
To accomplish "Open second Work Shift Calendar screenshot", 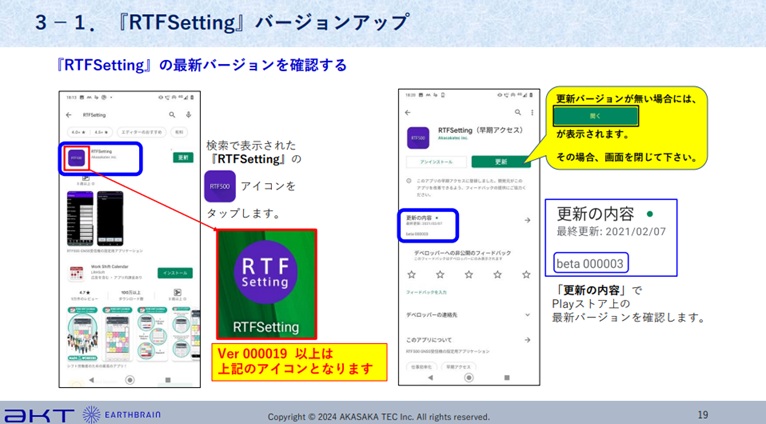I will click(117, 334).
